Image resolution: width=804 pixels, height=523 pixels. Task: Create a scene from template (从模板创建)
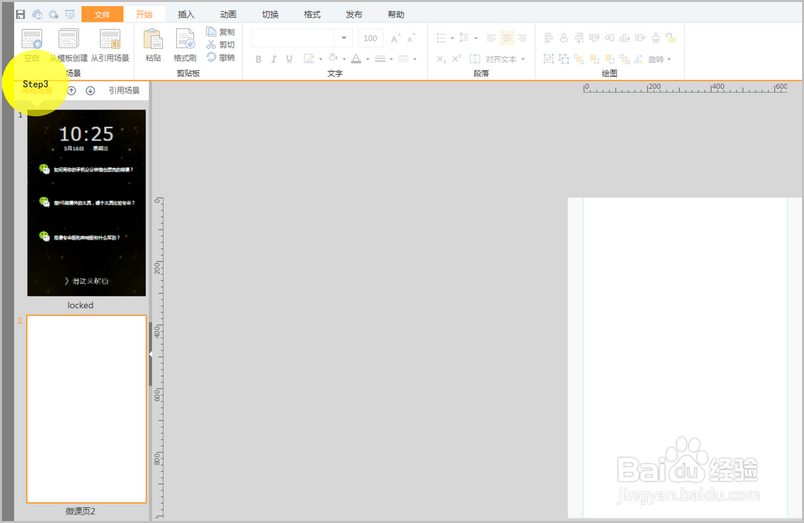68,45
